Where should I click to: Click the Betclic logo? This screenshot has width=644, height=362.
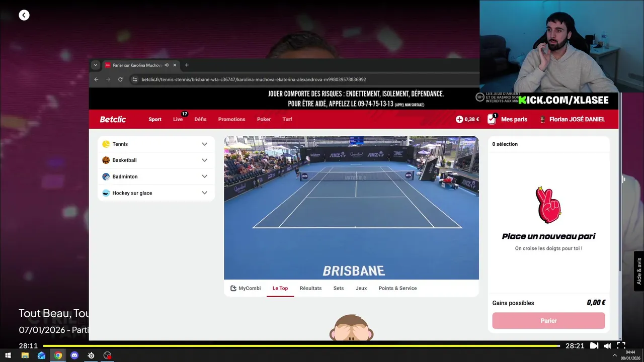click(113, 119)
